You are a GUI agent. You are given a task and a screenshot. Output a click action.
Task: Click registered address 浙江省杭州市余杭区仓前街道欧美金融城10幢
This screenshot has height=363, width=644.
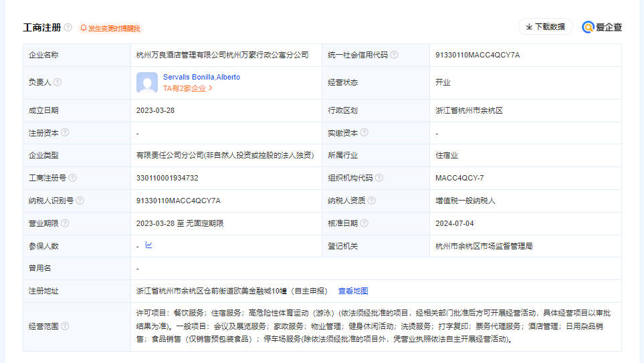coord(211,291)
